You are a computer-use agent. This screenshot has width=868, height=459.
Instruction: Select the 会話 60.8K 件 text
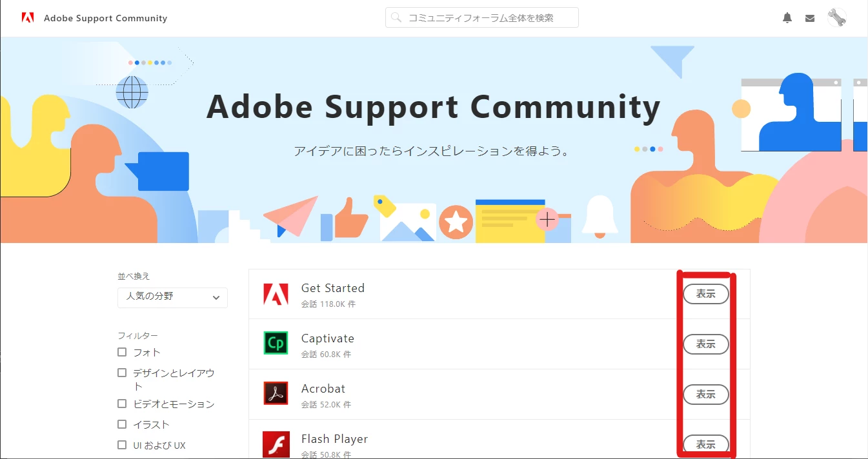pyautogui.click(x=326, y=354)
